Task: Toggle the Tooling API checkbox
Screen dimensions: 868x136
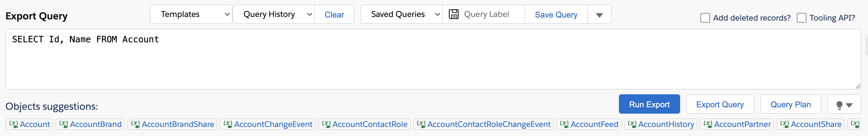Action: coord(801,18)
